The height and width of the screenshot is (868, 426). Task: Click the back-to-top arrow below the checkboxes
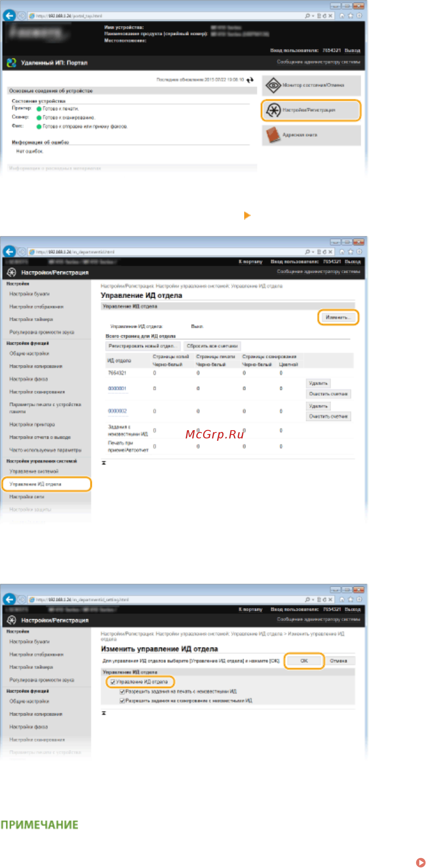pyautogui.click(x=104, y=713)
